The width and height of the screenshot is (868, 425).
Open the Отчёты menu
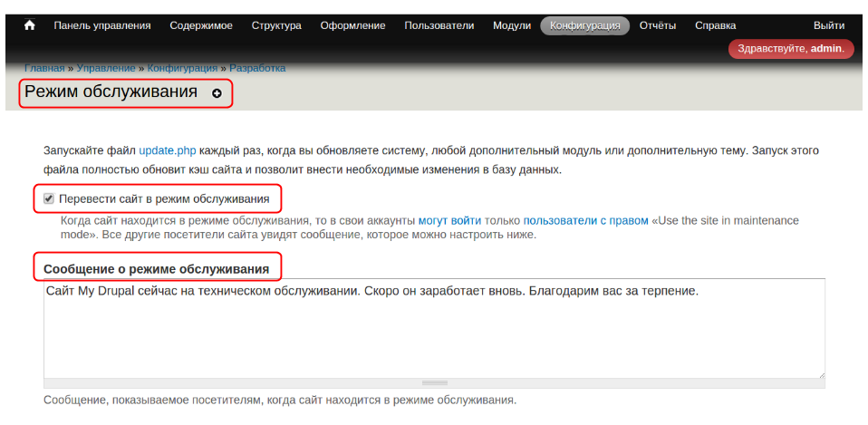658,25
